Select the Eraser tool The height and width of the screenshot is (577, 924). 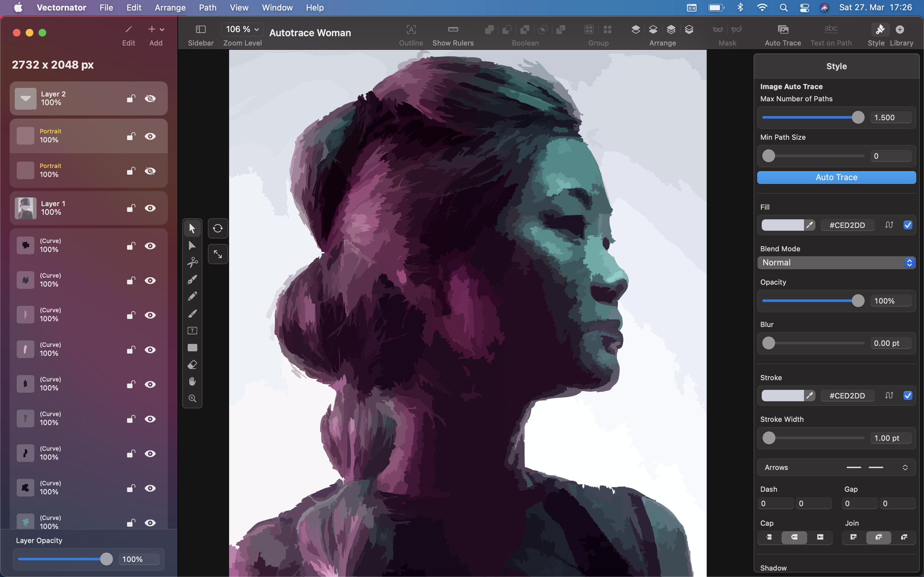point(192,364)
